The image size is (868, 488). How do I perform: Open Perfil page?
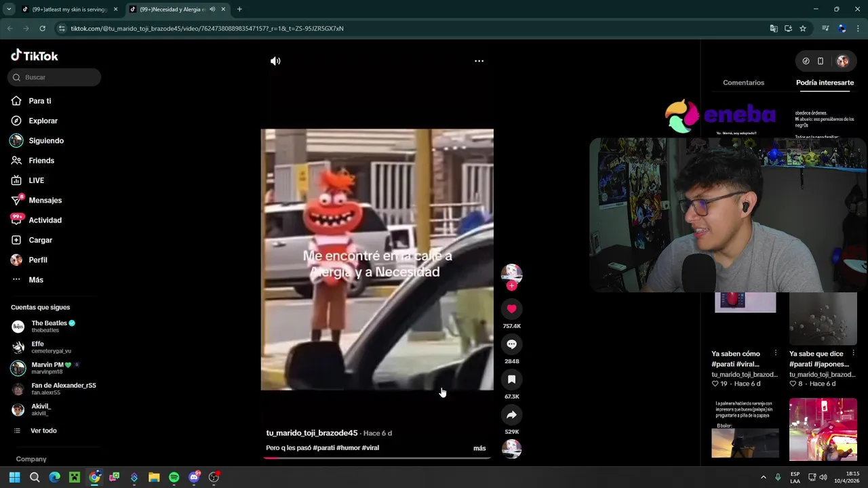coord(38,260)
